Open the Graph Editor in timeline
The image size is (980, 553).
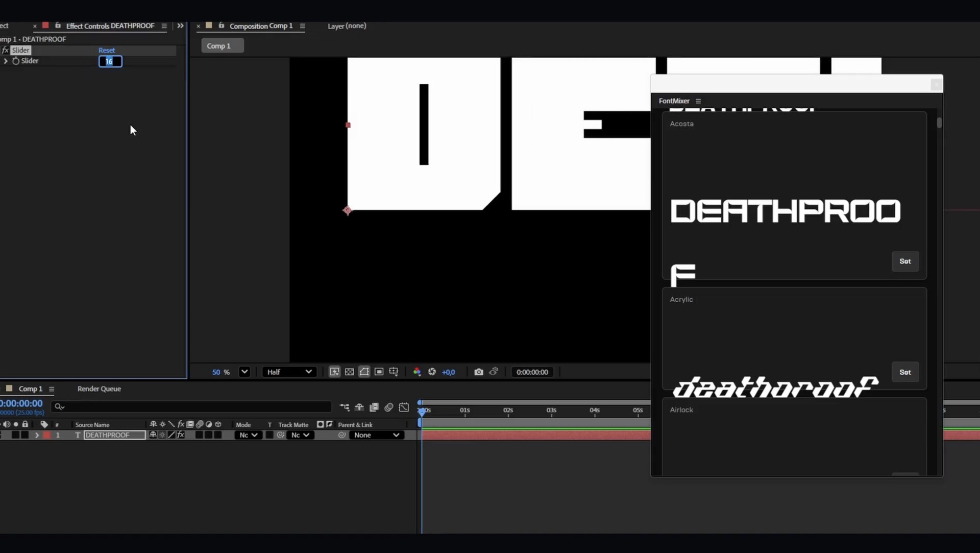coord(404,407)
